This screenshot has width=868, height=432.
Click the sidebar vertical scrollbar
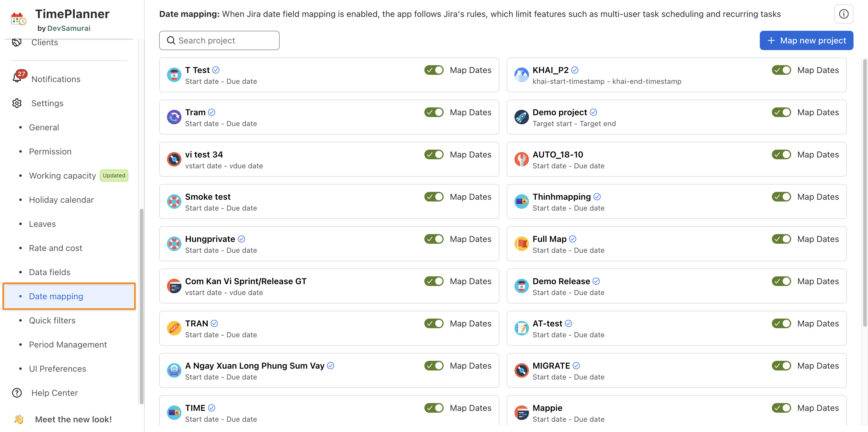[x=142, y=306]
